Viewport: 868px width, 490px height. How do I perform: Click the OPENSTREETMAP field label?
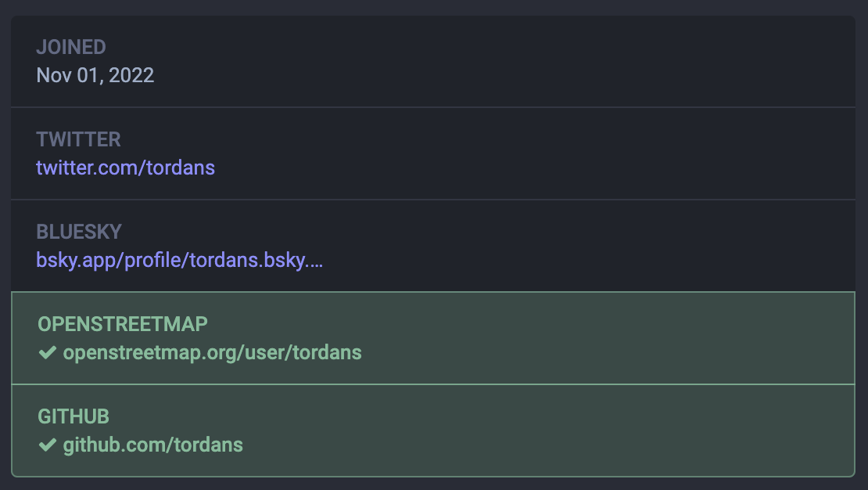[123, 324]
